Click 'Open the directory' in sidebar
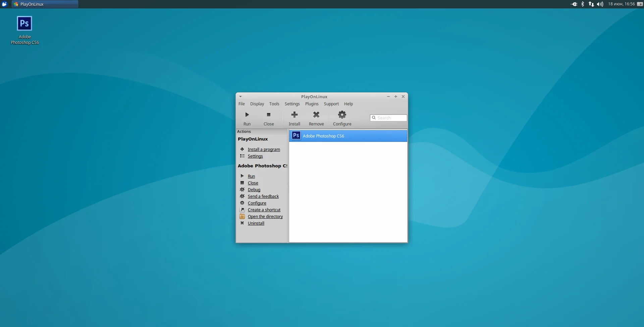The image size is (644, 327). point(265,217)
